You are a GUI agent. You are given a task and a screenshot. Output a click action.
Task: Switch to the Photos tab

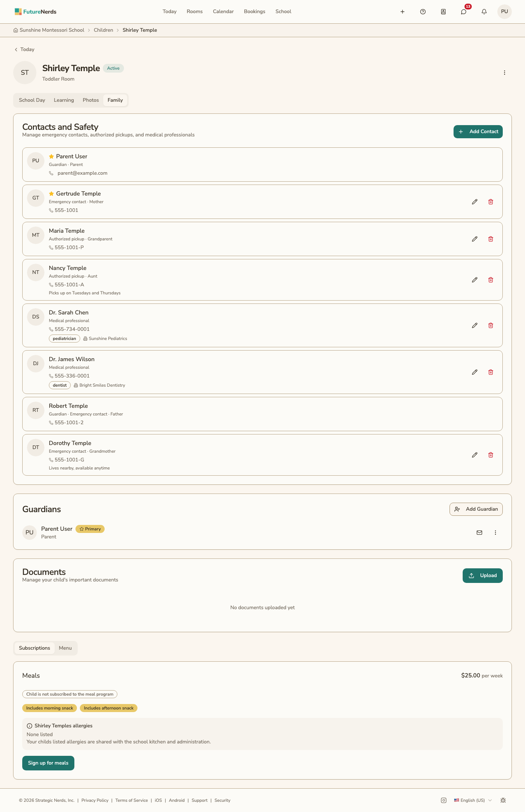click(91, 100)
